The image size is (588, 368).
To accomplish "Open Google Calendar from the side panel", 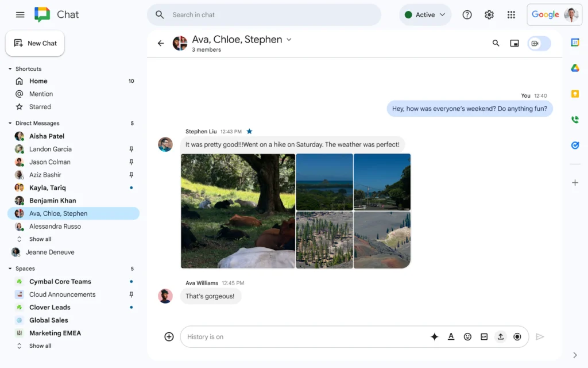I will pyautogui.click(x=575, y=43).
